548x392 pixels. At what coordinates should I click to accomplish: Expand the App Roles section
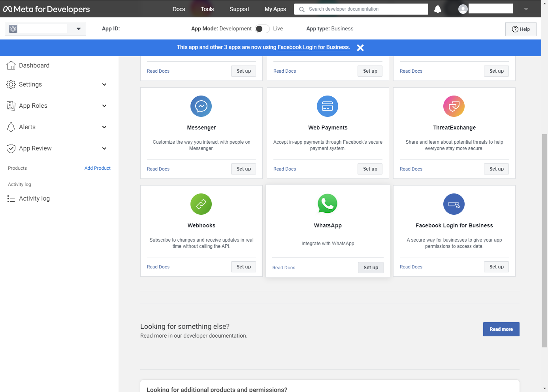tap(104, 106)
